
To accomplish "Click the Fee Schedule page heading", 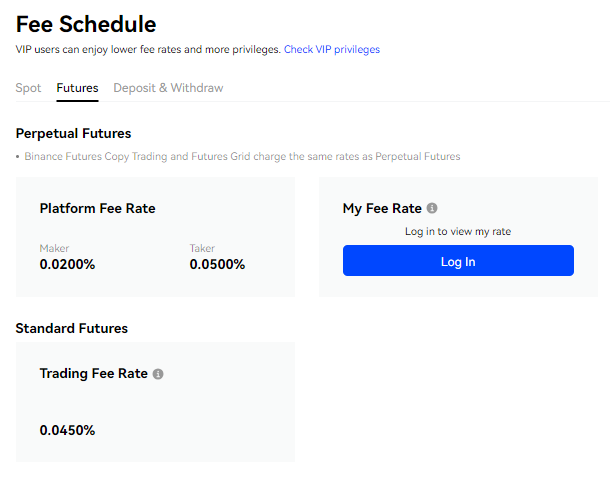I will pyautogui.click(x=86, y=22).
